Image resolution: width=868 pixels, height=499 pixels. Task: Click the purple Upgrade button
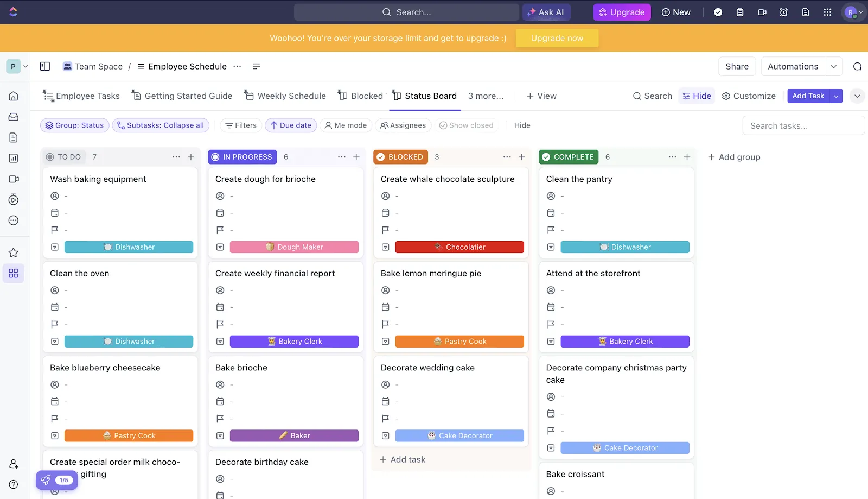point(622,12)
